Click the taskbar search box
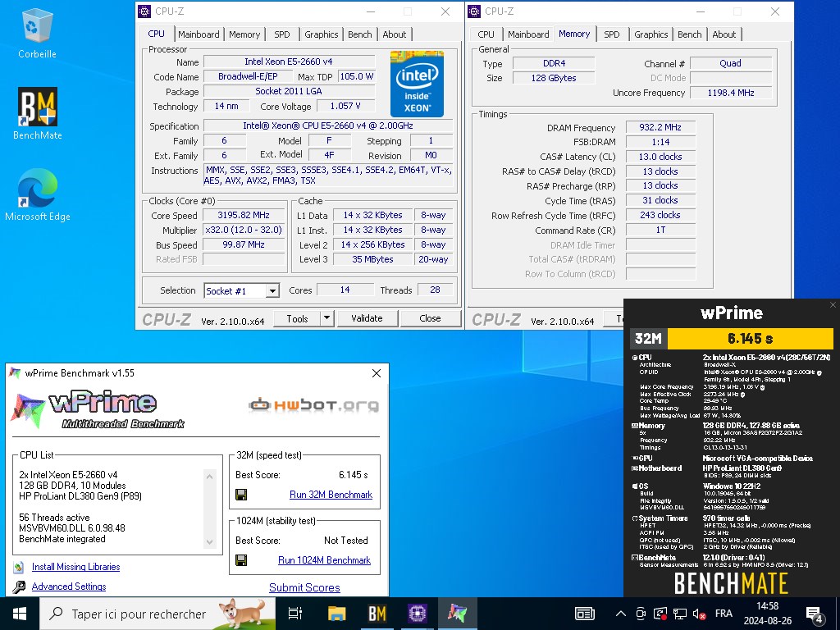 (x=157, y=614)
